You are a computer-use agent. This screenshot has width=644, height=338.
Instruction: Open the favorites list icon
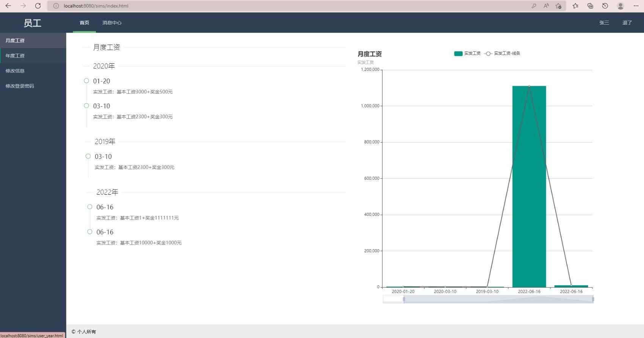575,6
